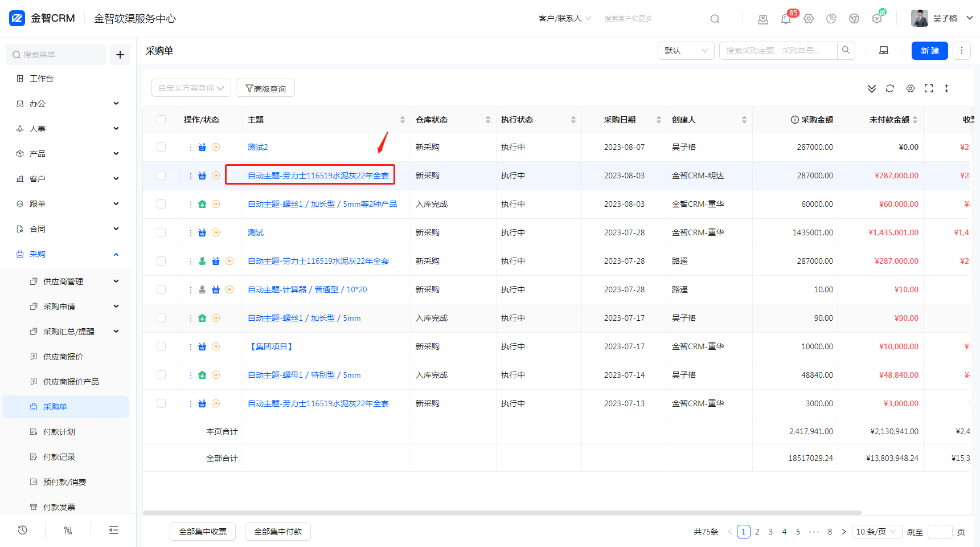
Task: Expand the 人事 menu
Action: pos(67,129)
